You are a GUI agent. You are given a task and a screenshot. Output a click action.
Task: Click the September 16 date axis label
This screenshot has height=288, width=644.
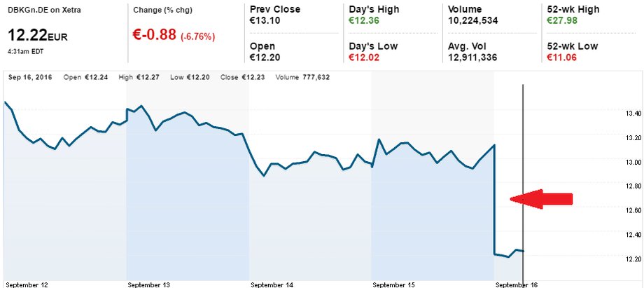coord(517,284)
